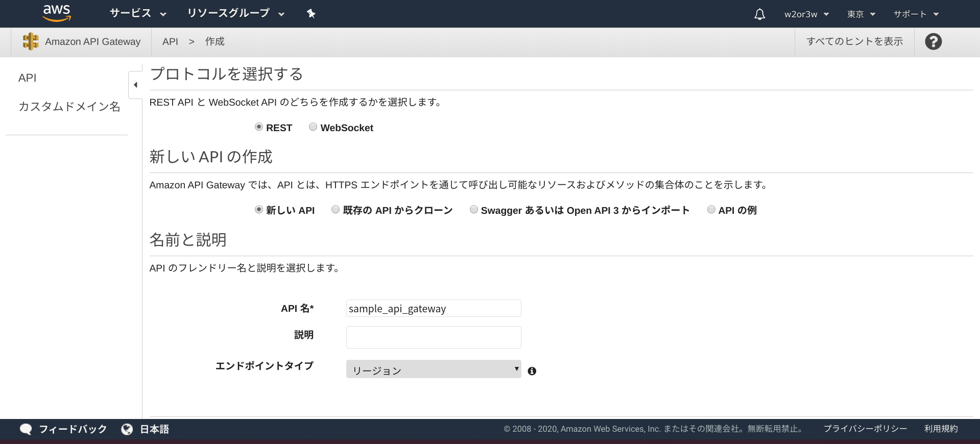
Task: Choose the API の例 radio option
Action: [x=711, y=210]
